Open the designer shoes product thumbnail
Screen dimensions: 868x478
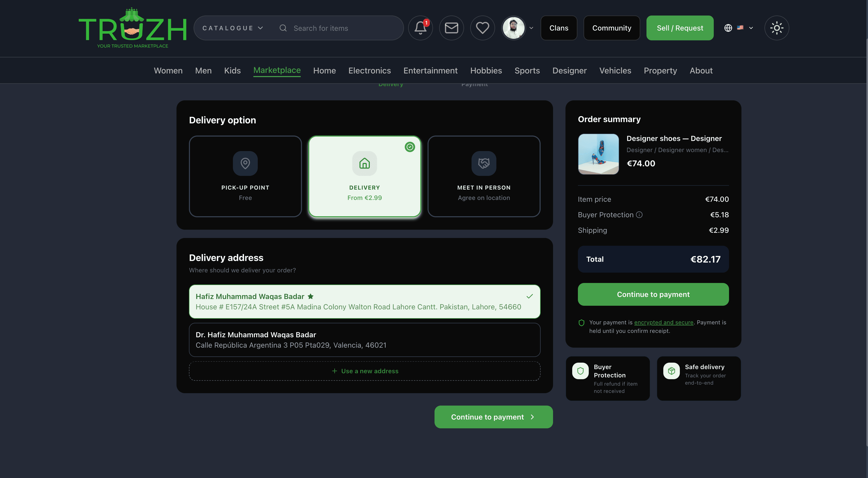(x=598, y=154)
